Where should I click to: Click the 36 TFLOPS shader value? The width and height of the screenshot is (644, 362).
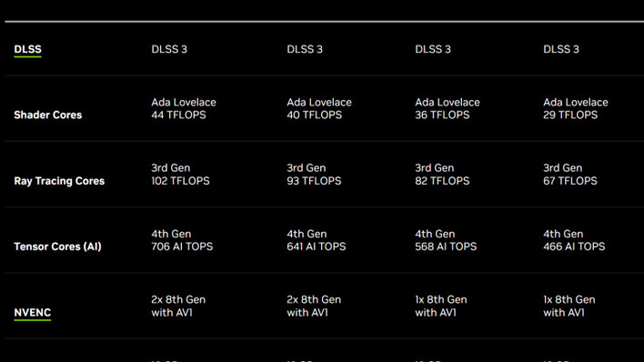[442, 115]
